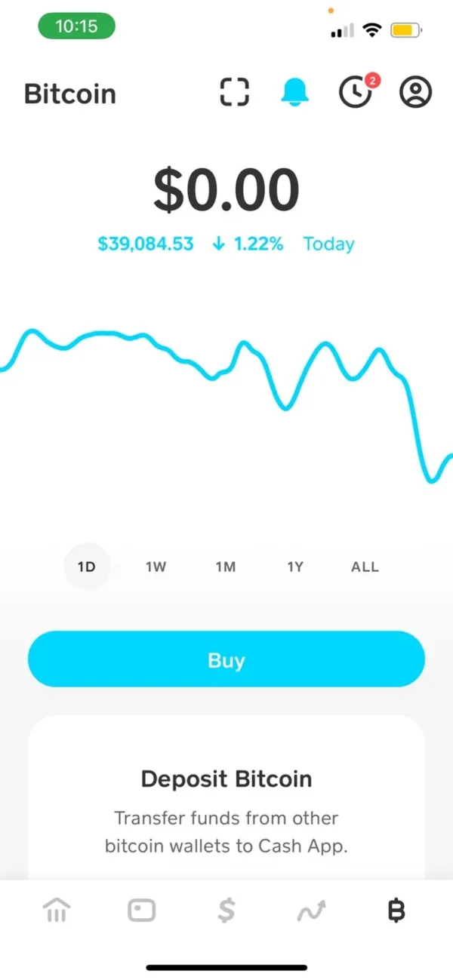Show the ALL time price range
The width and height of the screenshot is (453, 980).
coord(365,567)
